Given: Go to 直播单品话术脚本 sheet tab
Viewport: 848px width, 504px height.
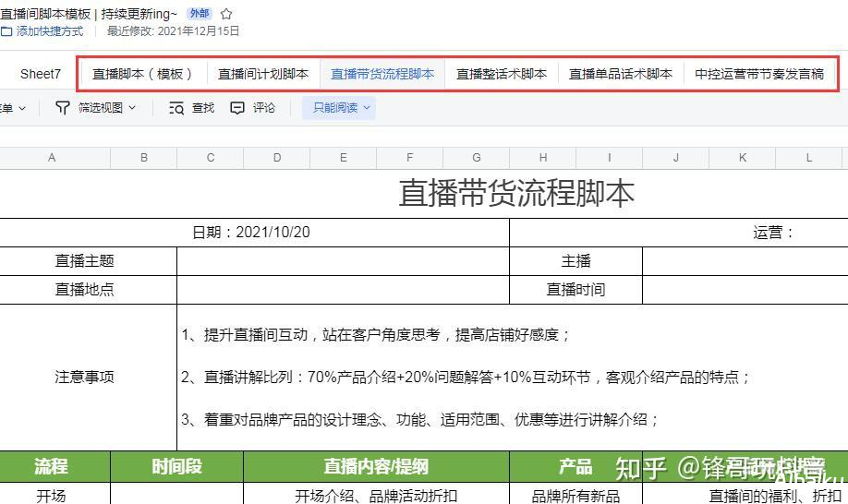Looking at the screenshot, I should (x=621, y=74).
